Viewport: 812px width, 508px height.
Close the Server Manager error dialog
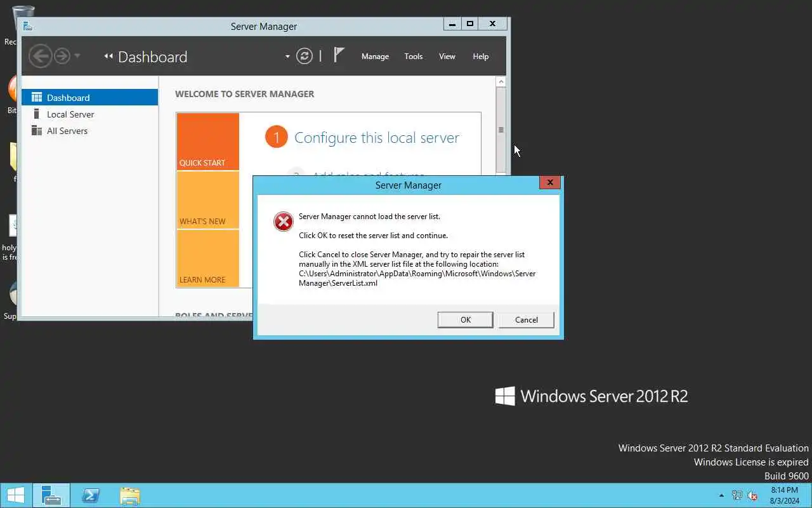point(550,182)
